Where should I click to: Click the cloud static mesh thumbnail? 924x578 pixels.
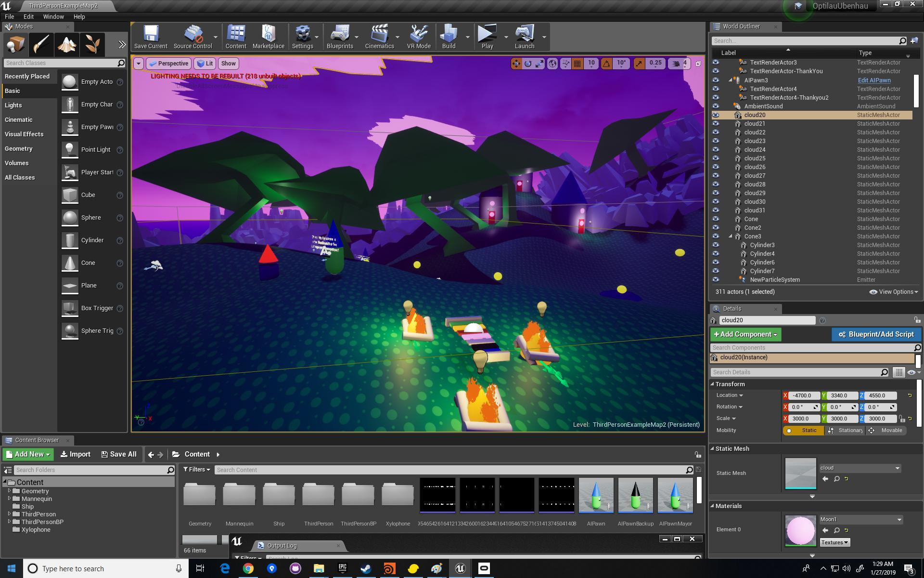(x=800, y=473)
